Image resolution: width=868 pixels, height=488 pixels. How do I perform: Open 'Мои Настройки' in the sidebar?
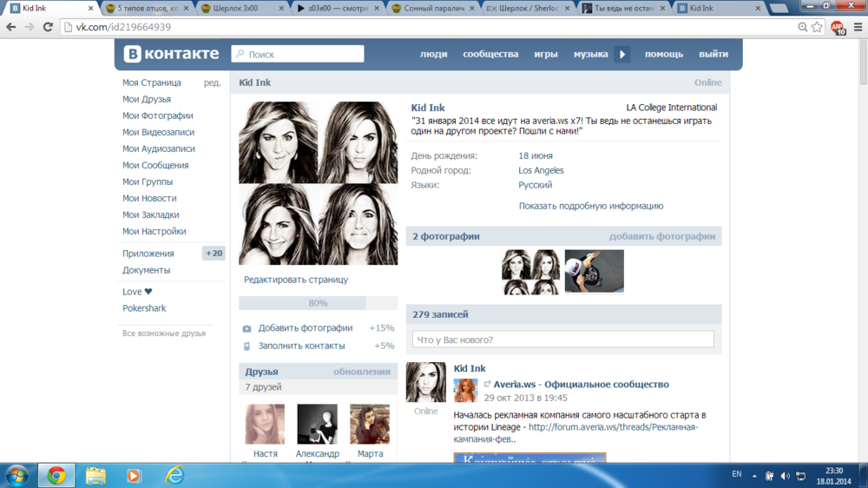155,231
